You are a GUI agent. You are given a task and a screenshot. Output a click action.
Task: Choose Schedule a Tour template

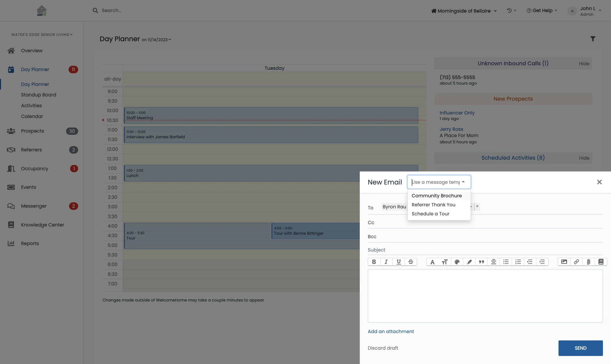pos(430,214)
